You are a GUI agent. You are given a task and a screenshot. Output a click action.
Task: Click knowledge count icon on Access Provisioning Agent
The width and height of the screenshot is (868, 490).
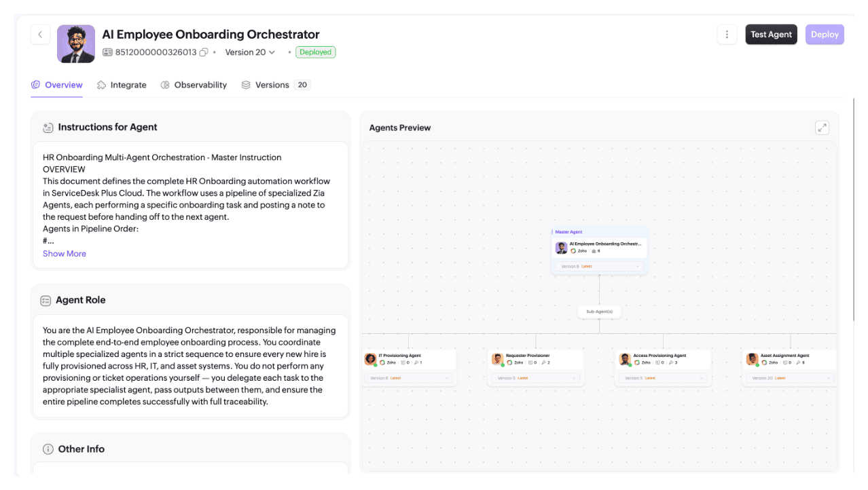coord(657,362)
